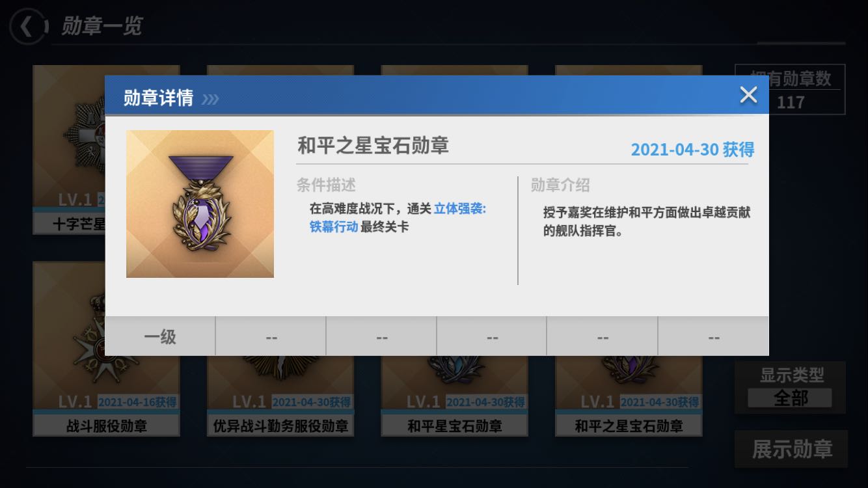The width and height of the screenshot is (868, 488).
Task: Click the 展示勋章 button
Action: (791, 449)
